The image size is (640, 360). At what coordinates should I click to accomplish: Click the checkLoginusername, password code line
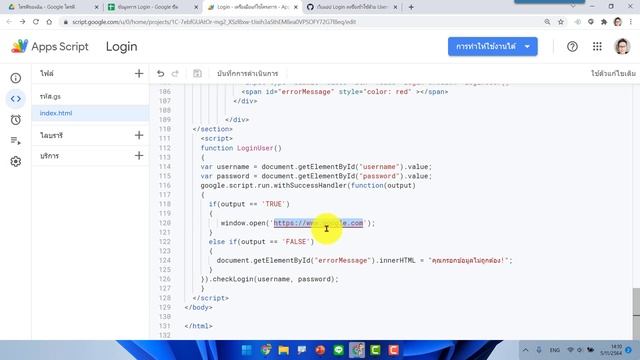269,279
